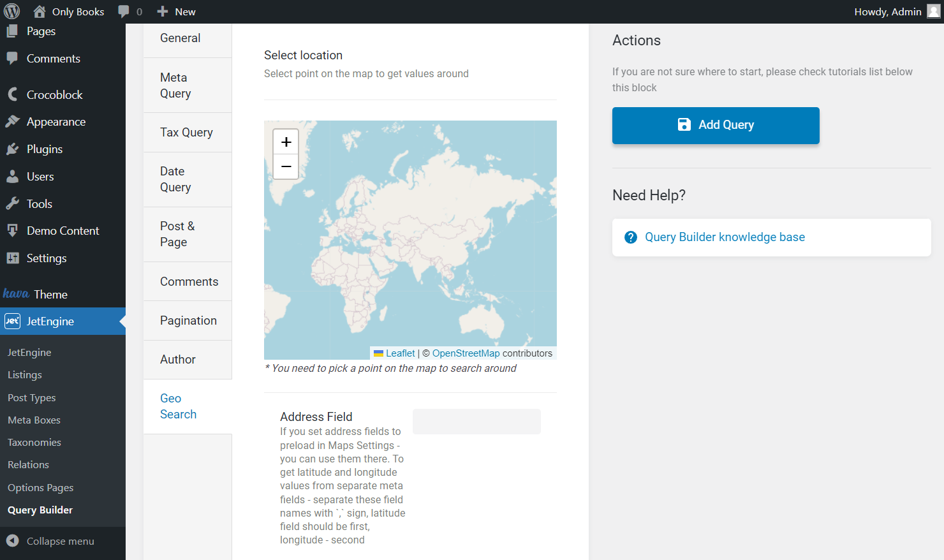Click the Pages sidebar icon
The width and height of the screenshot is (944, 560).
[x=12, y=31]
